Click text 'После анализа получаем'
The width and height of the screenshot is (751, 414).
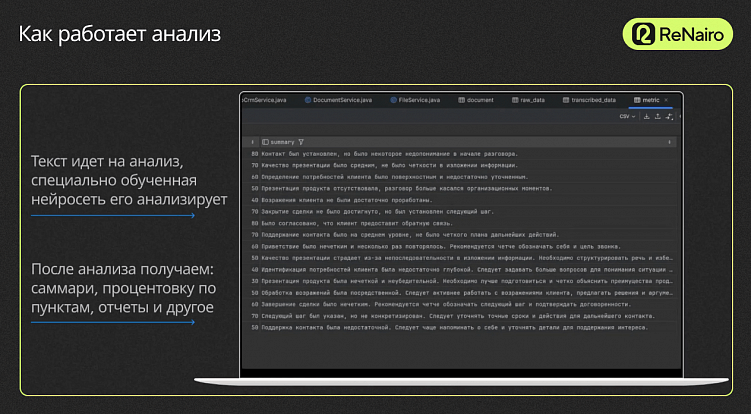click(x=122, y=269)
